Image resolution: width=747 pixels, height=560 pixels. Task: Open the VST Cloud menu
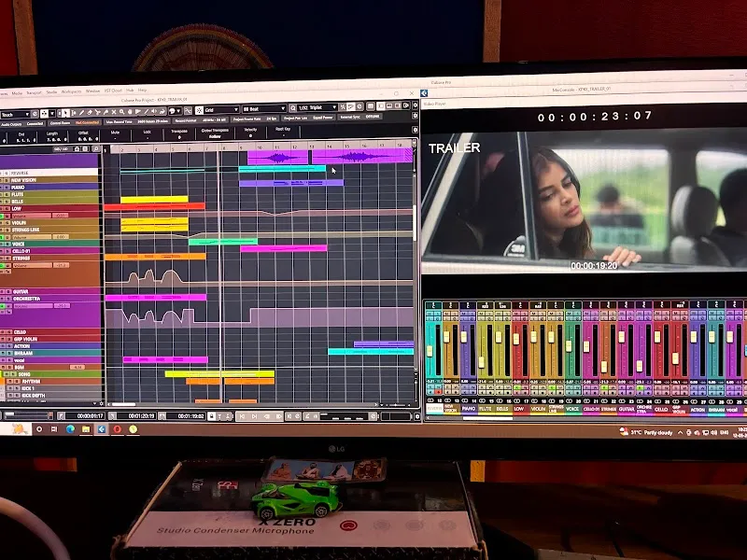tap(113, 91)
